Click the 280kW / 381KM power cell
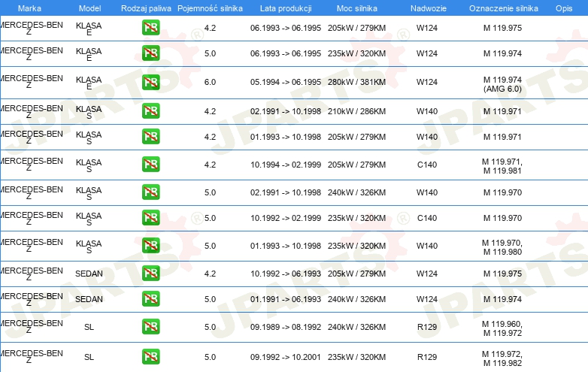 [356, 82]
